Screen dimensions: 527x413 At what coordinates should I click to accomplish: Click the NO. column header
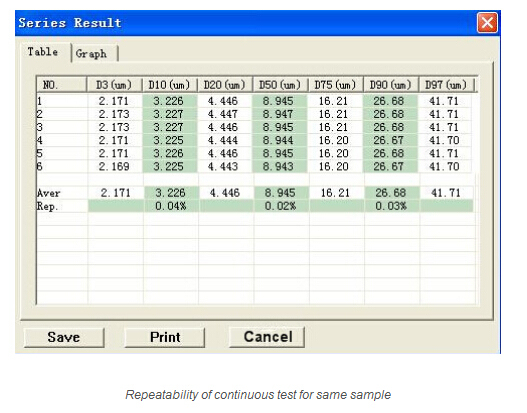(62, 85)
